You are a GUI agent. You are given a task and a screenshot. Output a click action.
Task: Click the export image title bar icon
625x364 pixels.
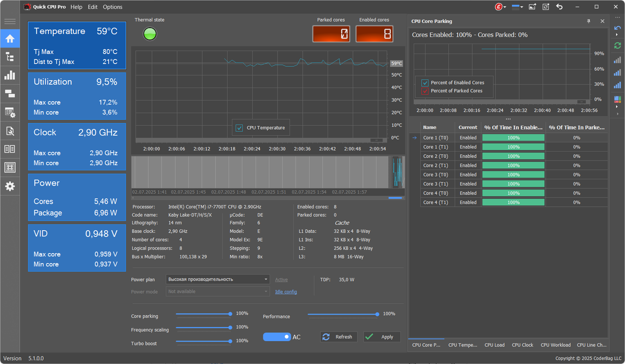(532, 7)
